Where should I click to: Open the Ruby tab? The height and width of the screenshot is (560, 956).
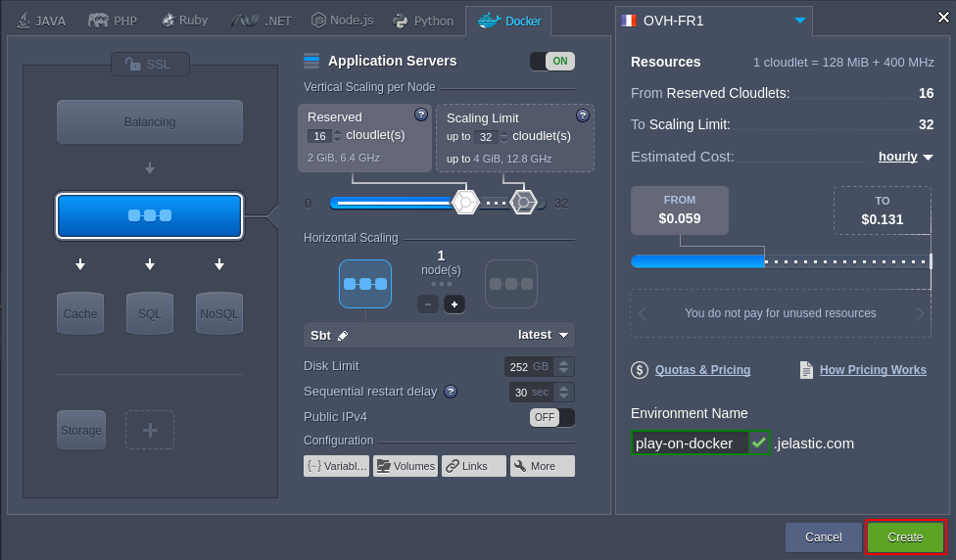185,21
